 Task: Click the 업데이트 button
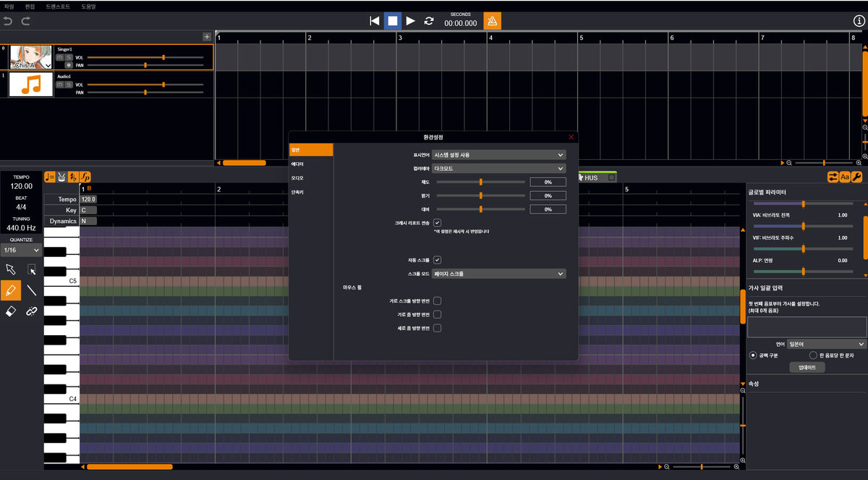(807, 367)
